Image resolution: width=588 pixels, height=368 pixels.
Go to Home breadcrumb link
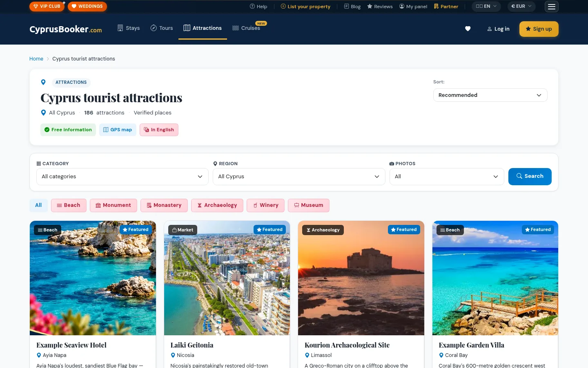pyautogui.click(x=36, y=59)
